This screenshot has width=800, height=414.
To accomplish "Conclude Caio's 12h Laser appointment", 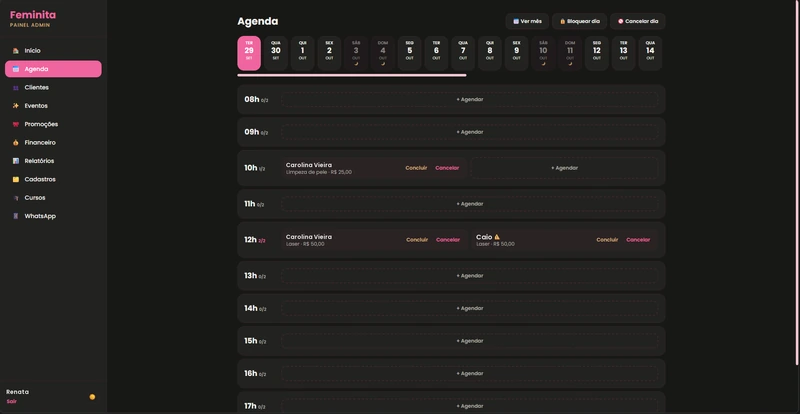I will click(x=607, y=240).
